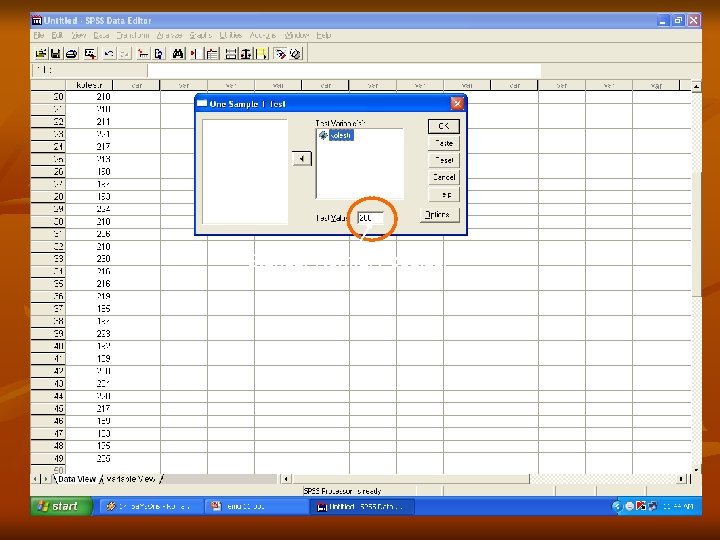This screenshot has width=720, height=540.
Task: Click the variable icon beside kolestr in the list
Action: tap(323, 135)
